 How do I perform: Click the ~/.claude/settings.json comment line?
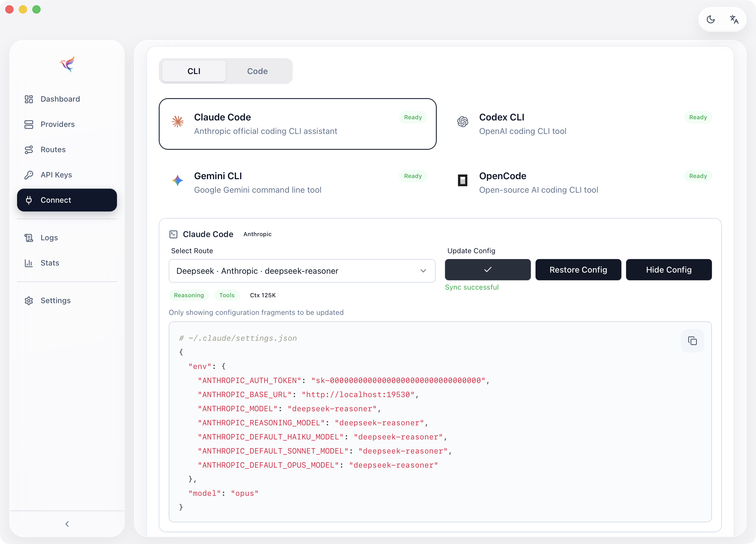coord(238,338)
